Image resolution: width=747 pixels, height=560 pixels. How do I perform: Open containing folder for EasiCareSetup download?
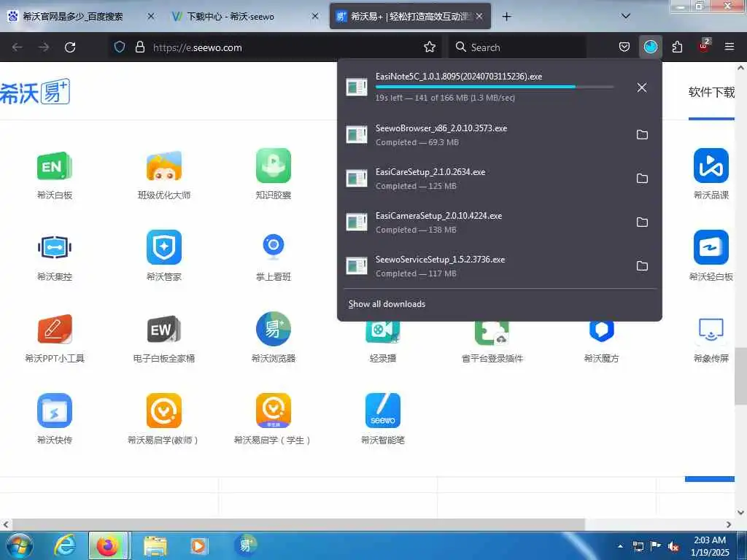point(642,179)
